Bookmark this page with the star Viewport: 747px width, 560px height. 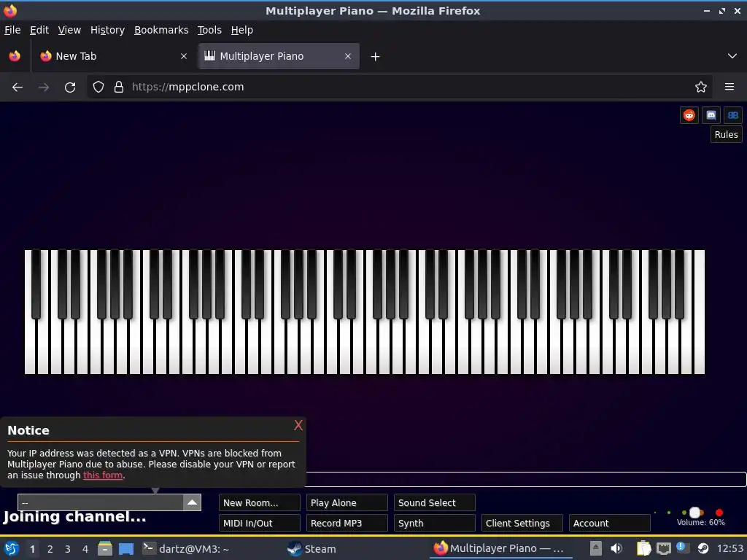[x=701, y=87]
